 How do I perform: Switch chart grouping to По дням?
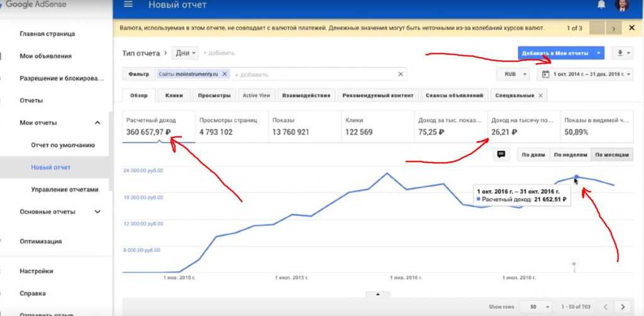[533, 155]
